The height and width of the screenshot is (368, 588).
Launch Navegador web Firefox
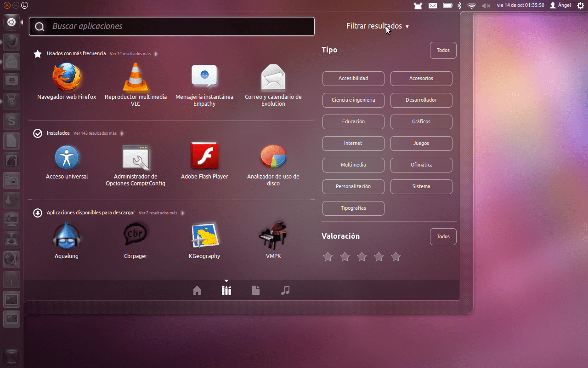tap(67, 77)
